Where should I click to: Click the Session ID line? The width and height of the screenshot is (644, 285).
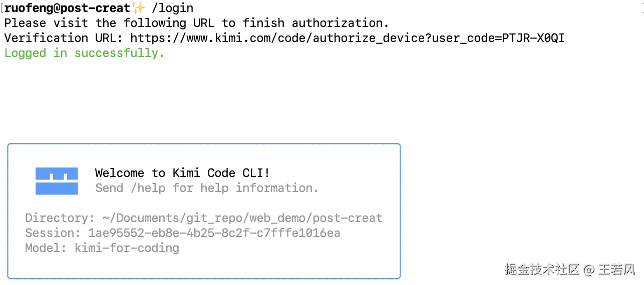click(183, 233)
